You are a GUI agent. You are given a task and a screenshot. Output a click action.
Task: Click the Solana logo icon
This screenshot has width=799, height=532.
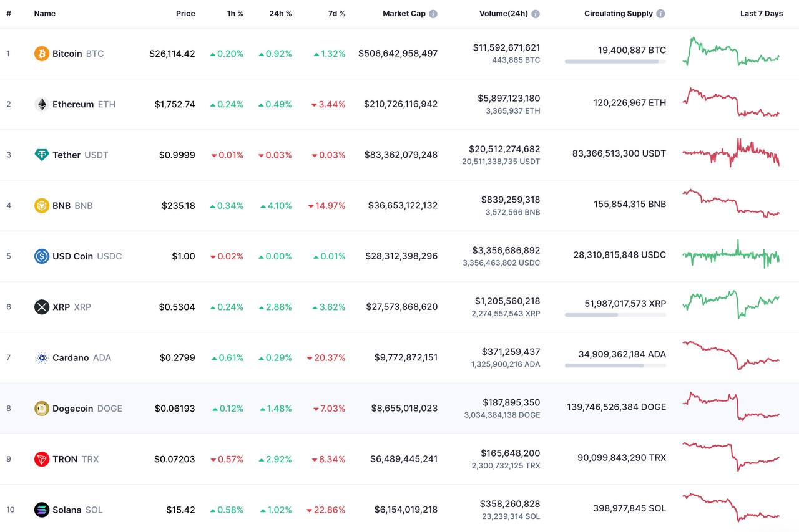pyautogui.click(x=42, y=510)
